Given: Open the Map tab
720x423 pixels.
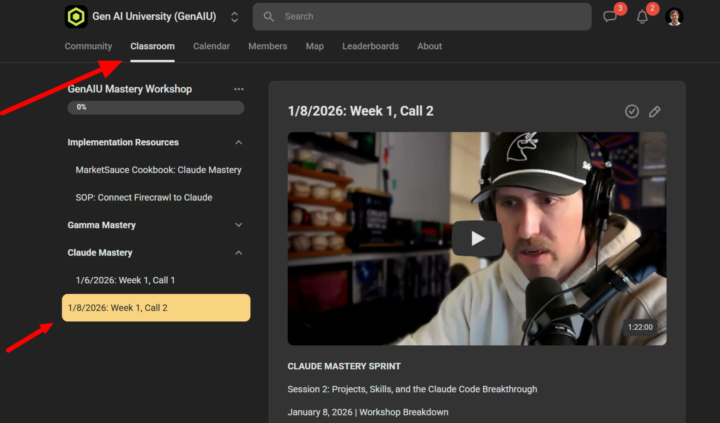Looking at the screenshot, I should (315, 46).
